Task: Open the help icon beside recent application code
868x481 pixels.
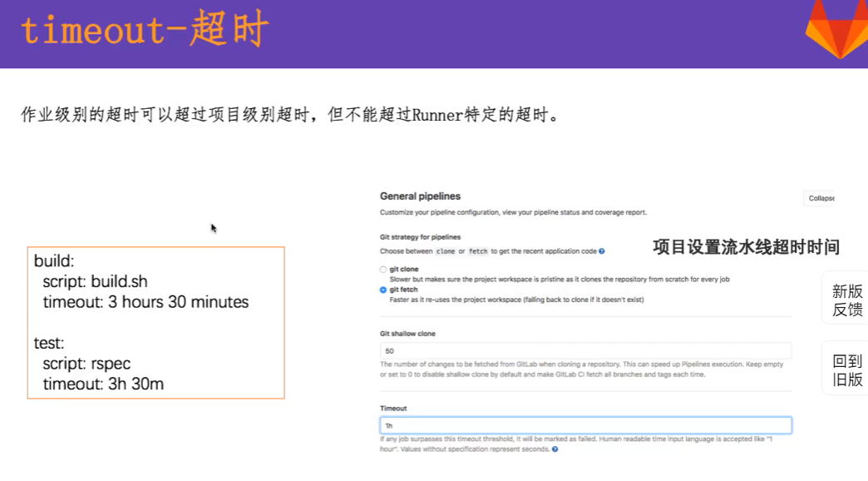Action: pyautogui.click(x=602, y=251)
